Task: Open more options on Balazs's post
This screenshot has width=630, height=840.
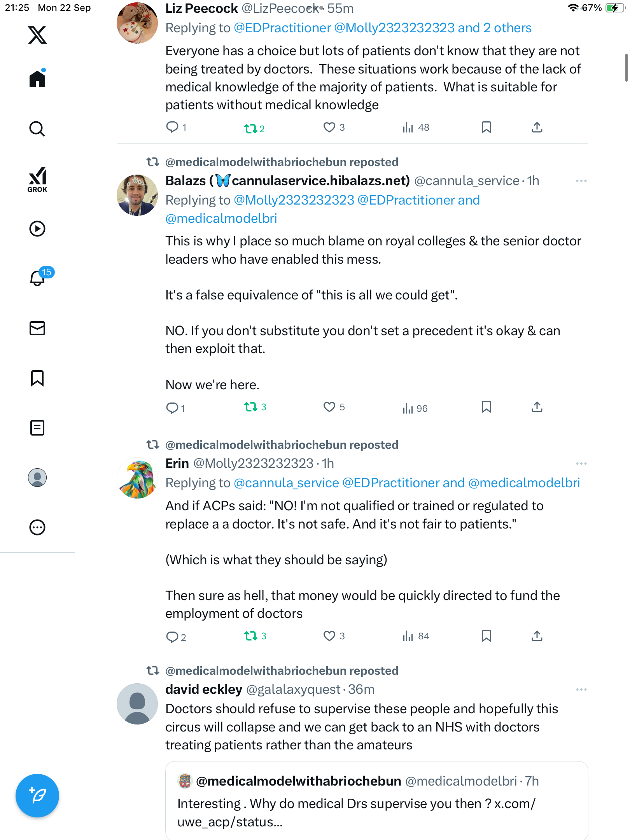Action: tap(581, 181)
